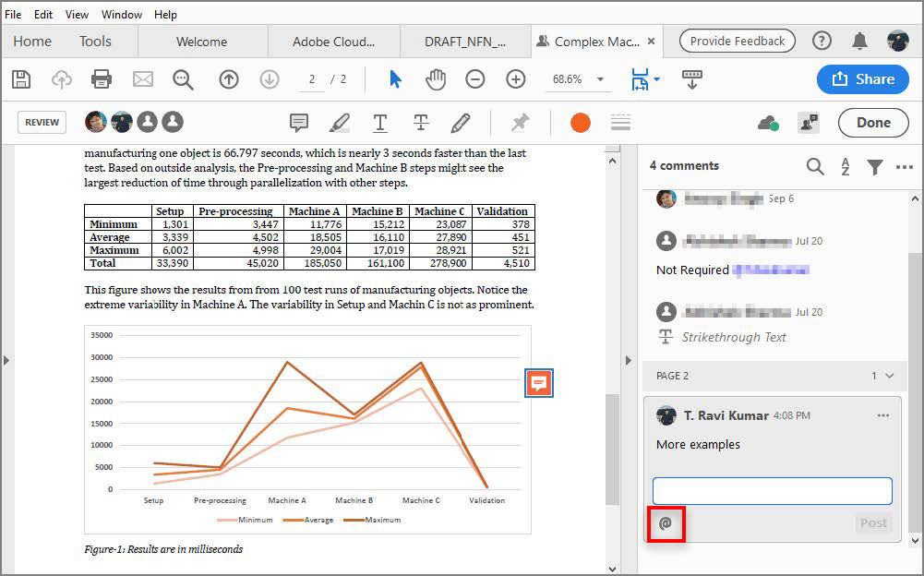Open the find text magnifier tool
The image size is (924, 576).
pyautogui.click(x=183, y=79)
